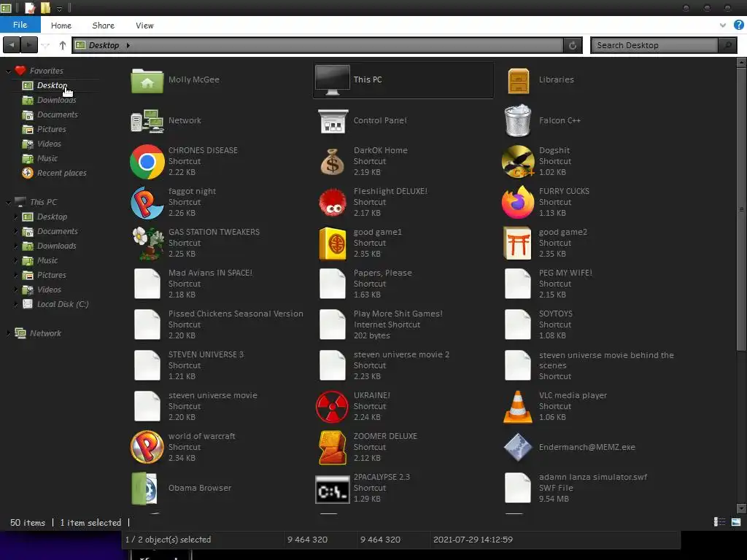The height and width of the screenshot is (560, 747).
Task: Expand the ribbon with the chevron
Action: click(x=723, y=26)
